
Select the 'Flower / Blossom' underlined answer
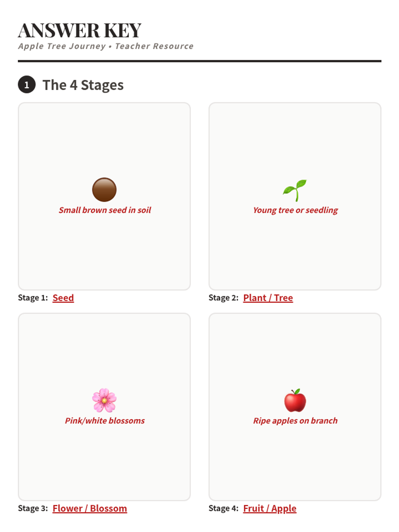click(x=90, y=508)
